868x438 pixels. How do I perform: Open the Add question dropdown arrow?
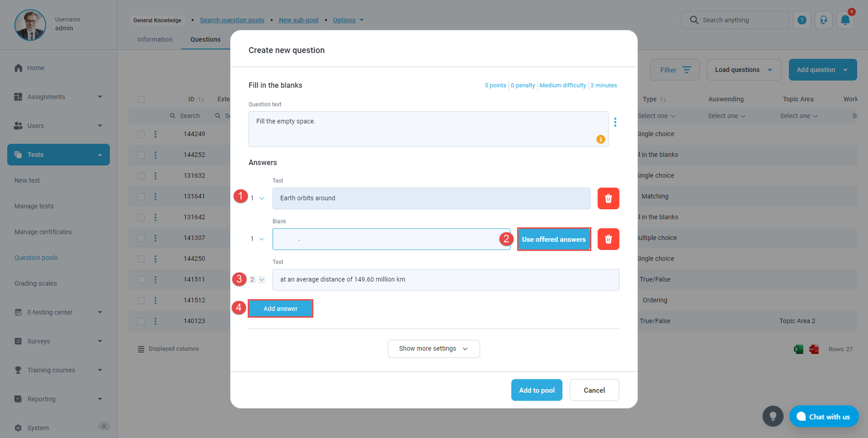point(845,70)
